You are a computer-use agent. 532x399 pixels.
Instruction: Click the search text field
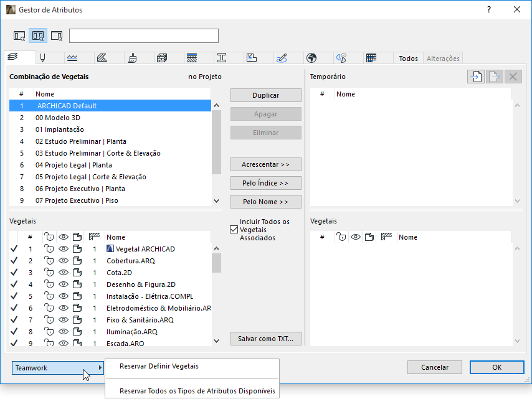(144, 36)
